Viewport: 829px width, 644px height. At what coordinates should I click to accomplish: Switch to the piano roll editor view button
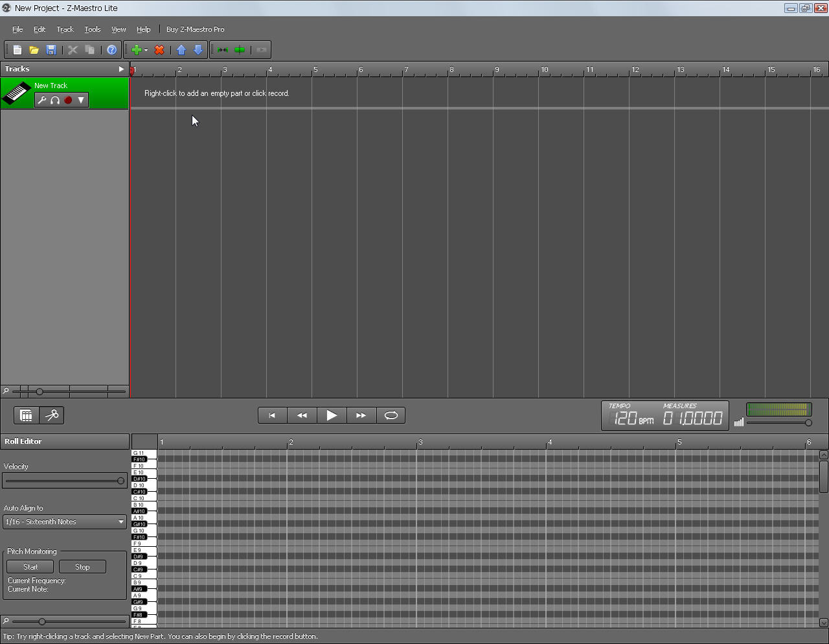27,415
